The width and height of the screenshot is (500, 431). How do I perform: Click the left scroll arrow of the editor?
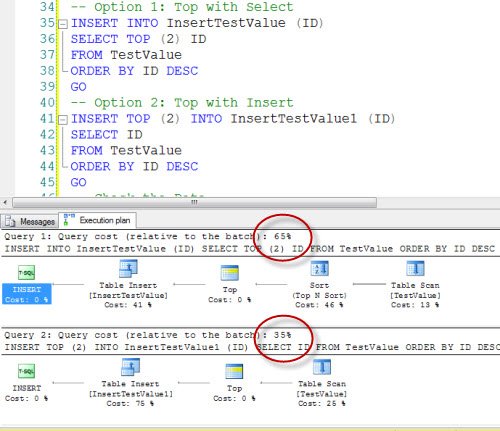5,202
